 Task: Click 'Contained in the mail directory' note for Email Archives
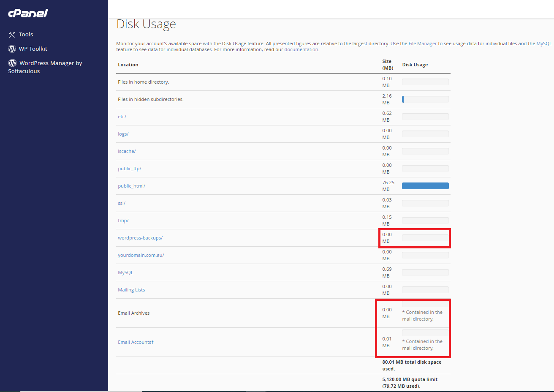coord(422,316)
